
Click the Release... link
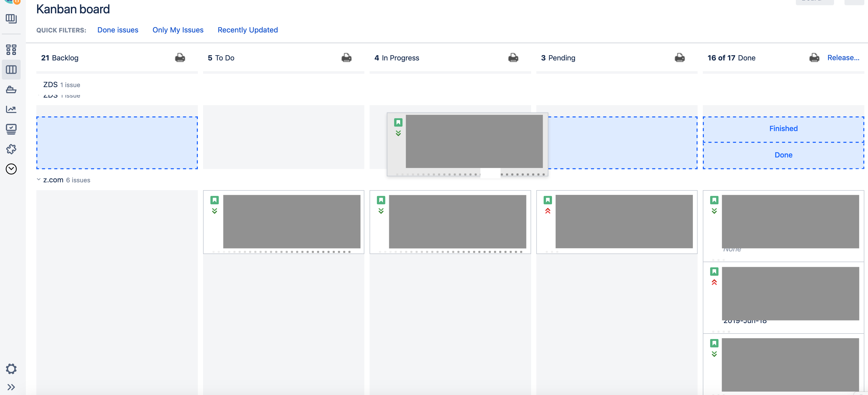(x=843, y=58)
